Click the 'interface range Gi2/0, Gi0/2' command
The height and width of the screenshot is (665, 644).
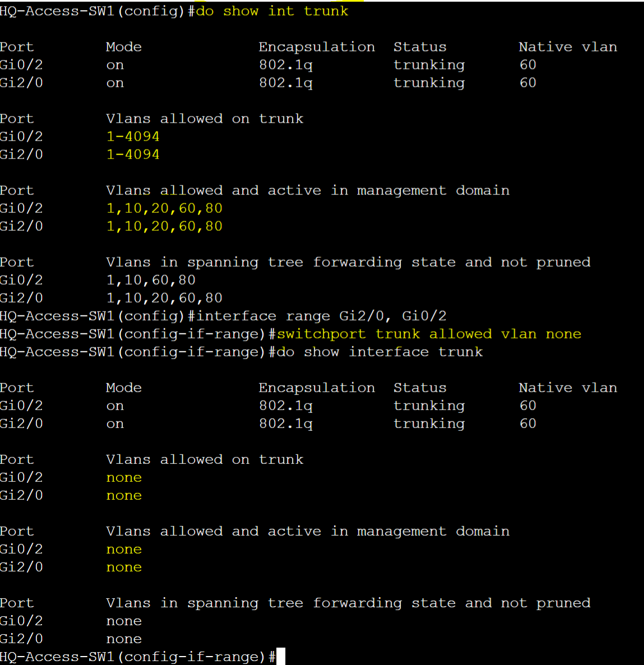pos(321,316)
